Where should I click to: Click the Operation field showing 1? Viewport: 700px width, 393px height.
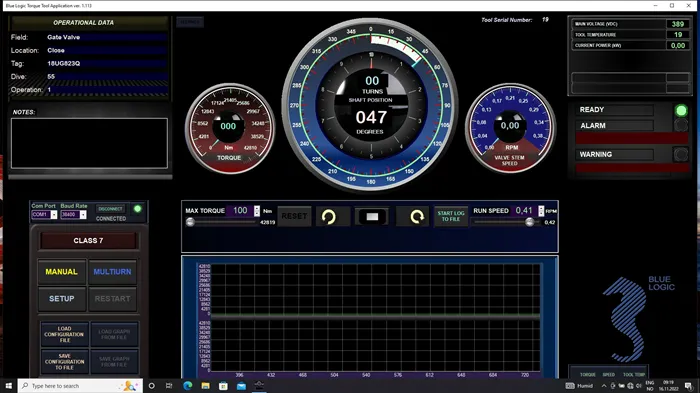(x=106, y=89)
